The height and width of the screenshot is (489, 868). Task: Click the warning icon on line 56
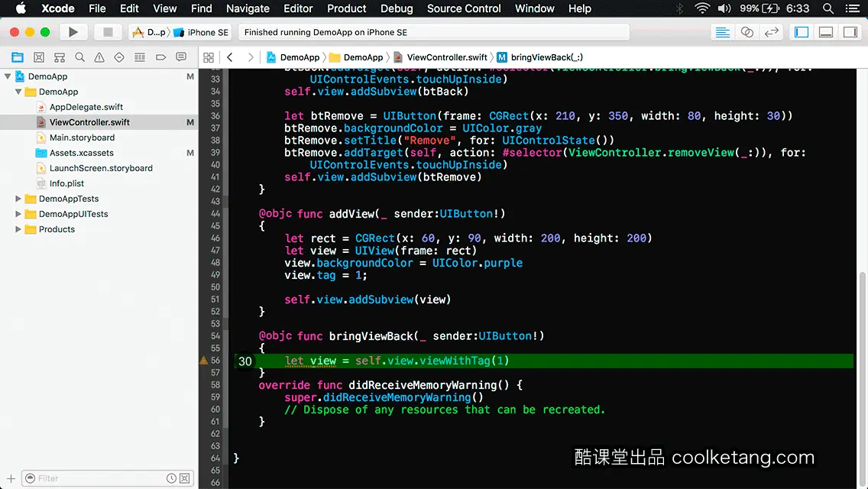click(x=204, y=361)
